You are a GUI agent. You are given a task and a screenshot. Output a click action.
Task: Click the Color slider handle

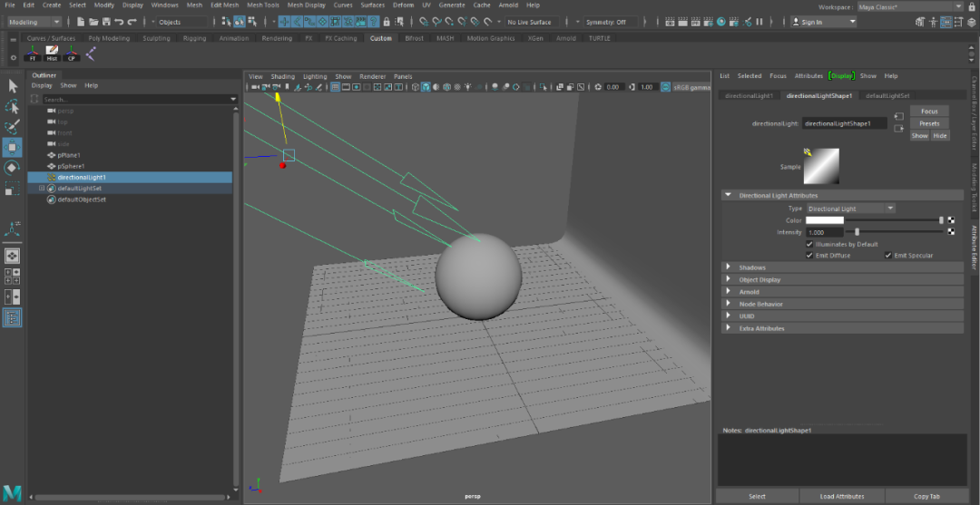(x=941, y=220)
